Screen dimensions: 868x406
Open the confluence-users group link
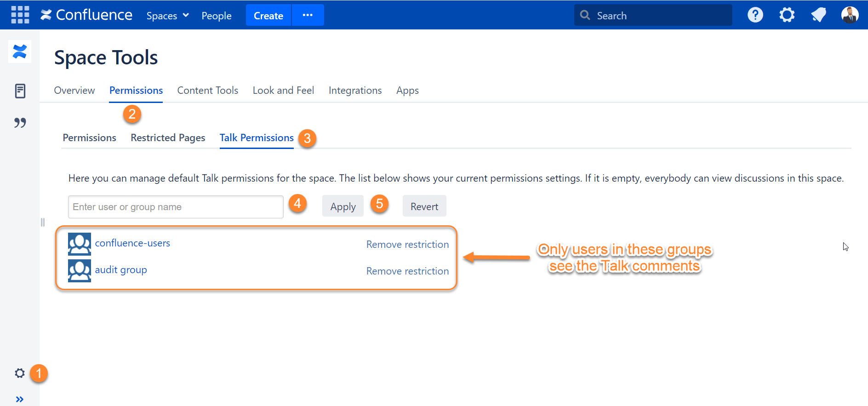click(132, 243)
